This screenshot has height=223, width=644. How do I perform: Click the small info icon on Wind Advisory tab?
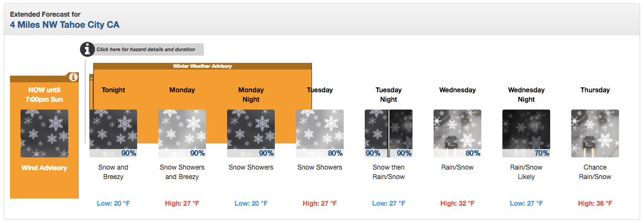pos(73,77)
